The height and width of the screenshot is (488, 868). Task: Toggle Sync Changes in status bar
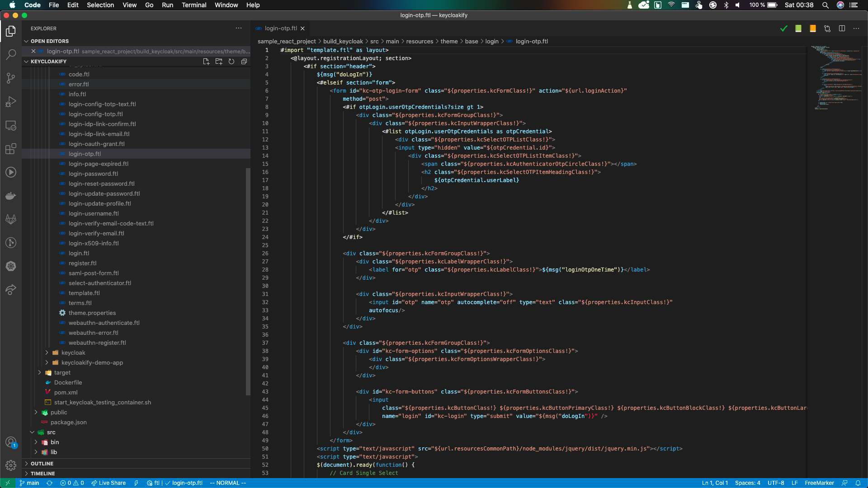coord(49,483)
